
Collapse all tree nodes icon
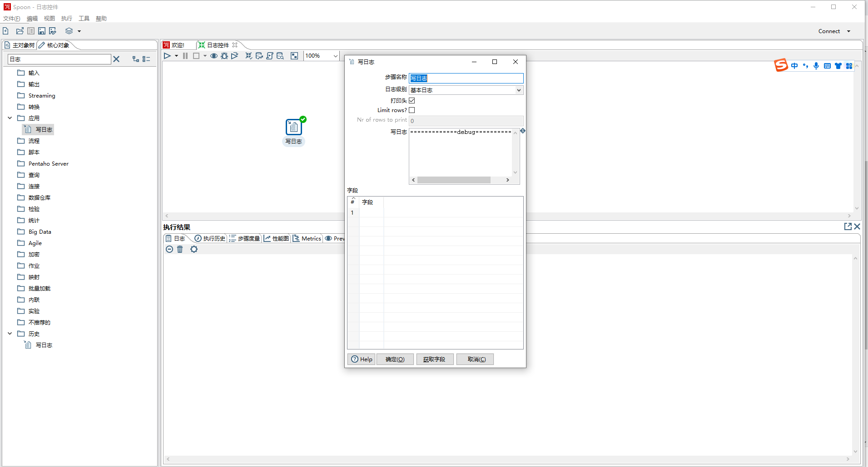click(x=146, y=59)
